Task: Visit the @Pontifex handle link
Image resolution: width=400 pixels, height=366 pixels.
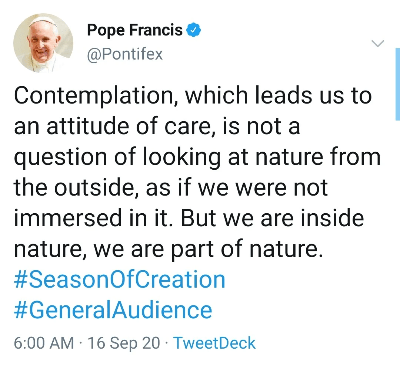Action: [125, 54]
